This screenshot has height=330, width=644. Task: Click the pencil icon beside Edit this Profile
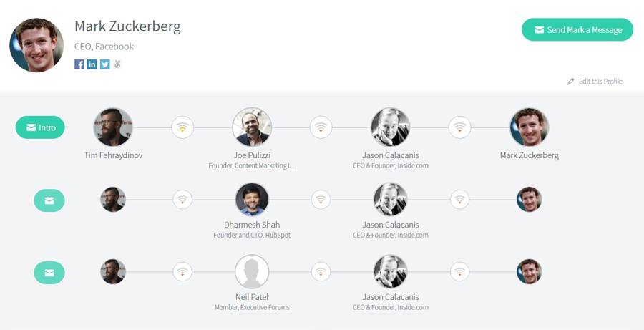point(570,82)
